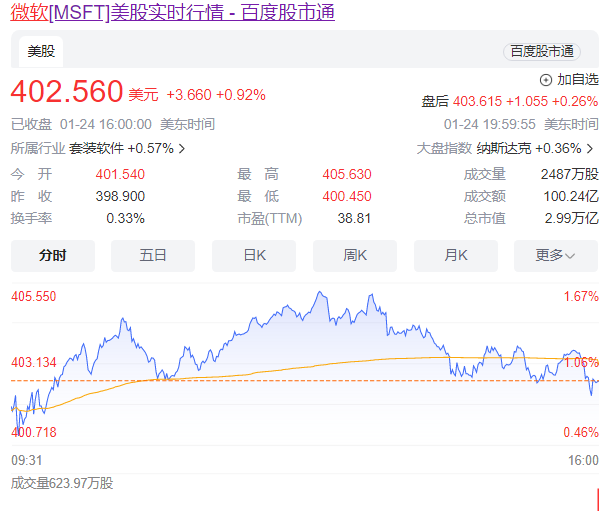Switch to the 日K chart tab
The height and width of the screenshot is (511, 616).
click(x=254, y=256)
